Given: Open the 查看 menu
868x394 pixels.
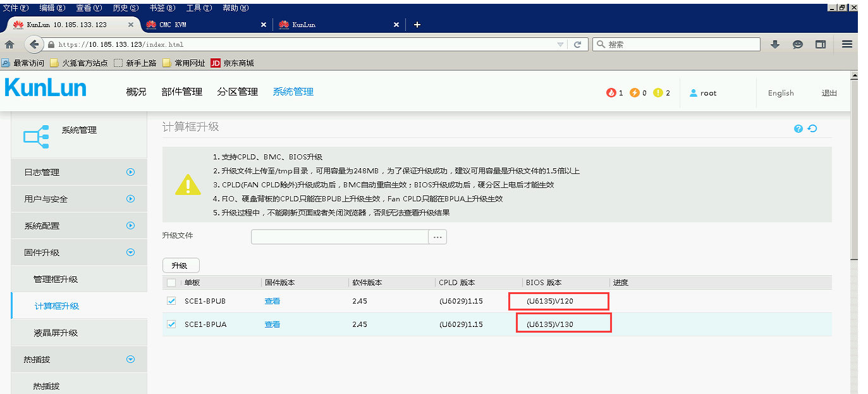Looking at the screenshot, I should (x=89, y=8).
